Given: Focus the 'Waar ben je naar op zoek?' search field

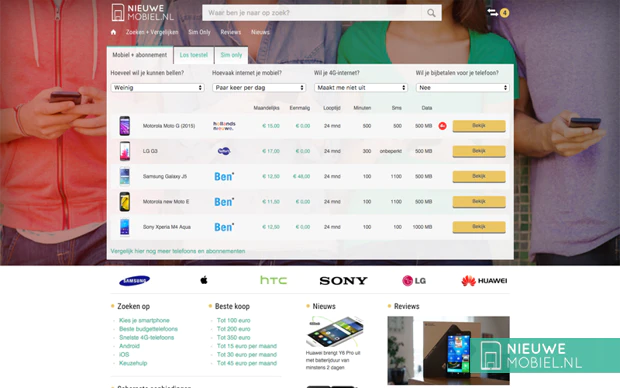Looking at the screenshot, I should tap(312, 13).
